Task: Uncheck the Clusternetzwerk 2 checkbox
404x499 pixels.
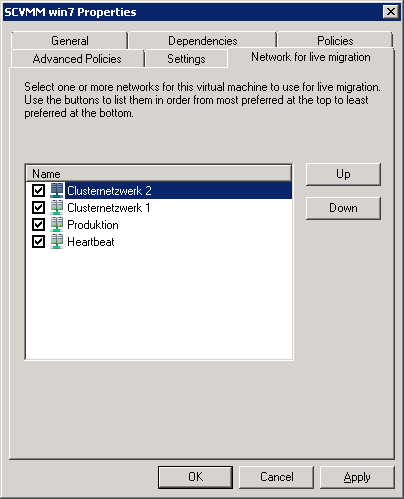Action: [38, 191]
